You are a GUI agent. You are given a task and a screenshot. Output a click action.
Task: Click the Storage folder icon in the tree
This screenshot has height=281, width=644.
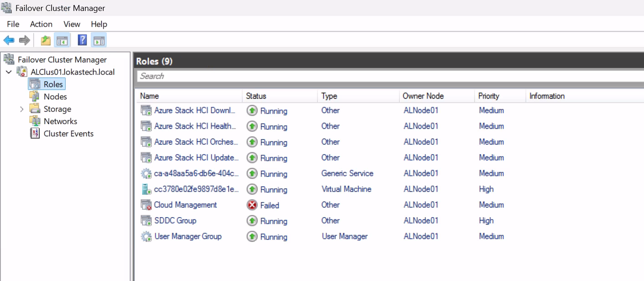tap(35, 109)
